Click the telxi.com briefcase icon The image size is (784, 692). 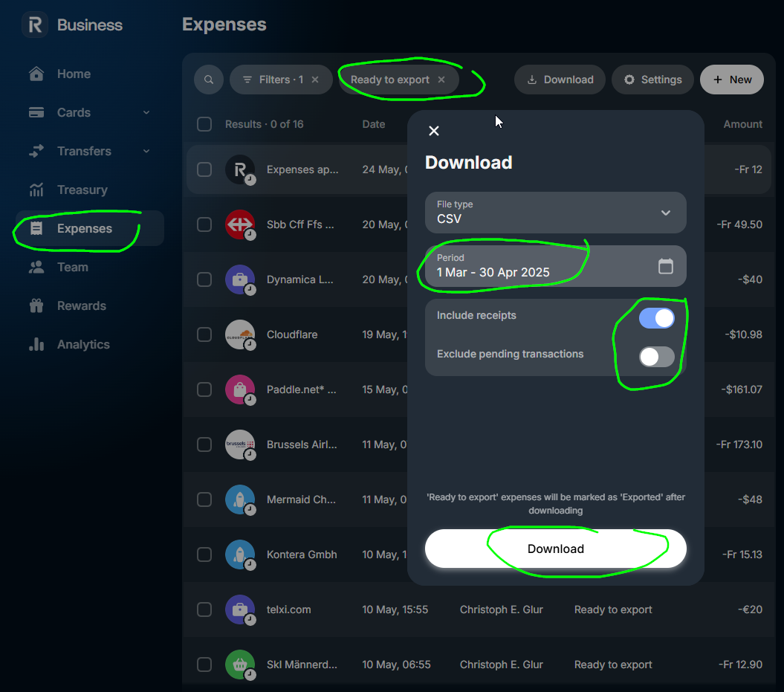coord(240,609)
